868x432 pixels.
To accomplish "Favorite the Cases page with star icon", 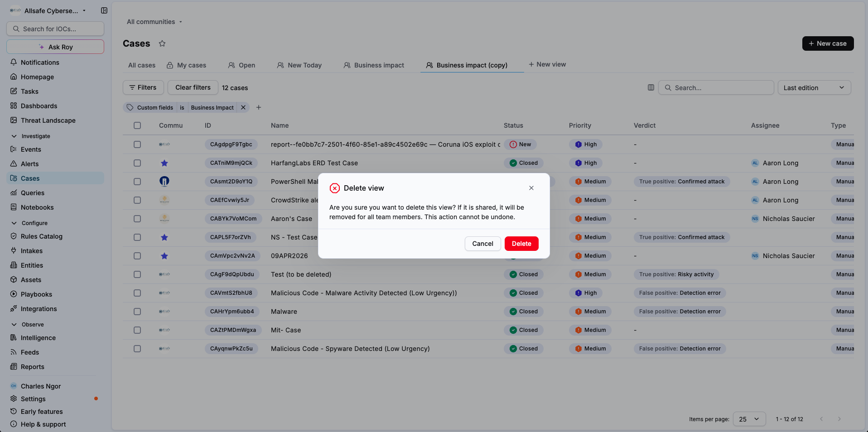I will point(162,43).
